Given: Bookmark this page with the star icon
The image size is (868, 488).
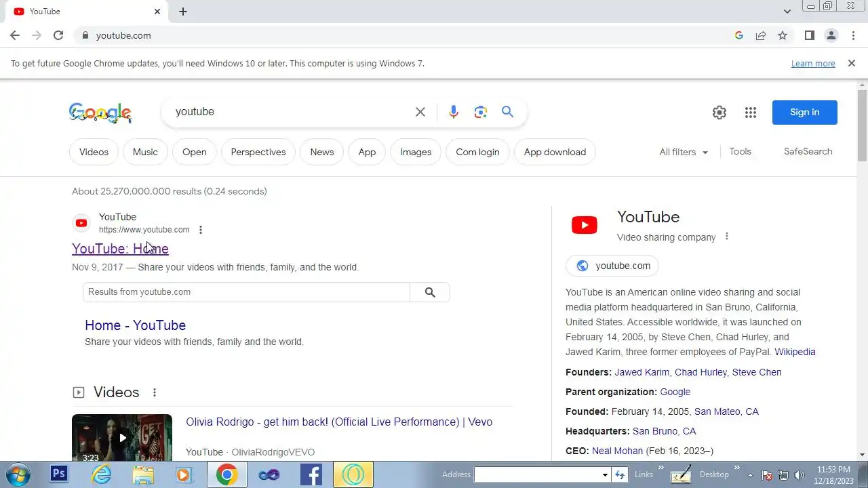Looking at the screenshot, I should click(783, 35).
